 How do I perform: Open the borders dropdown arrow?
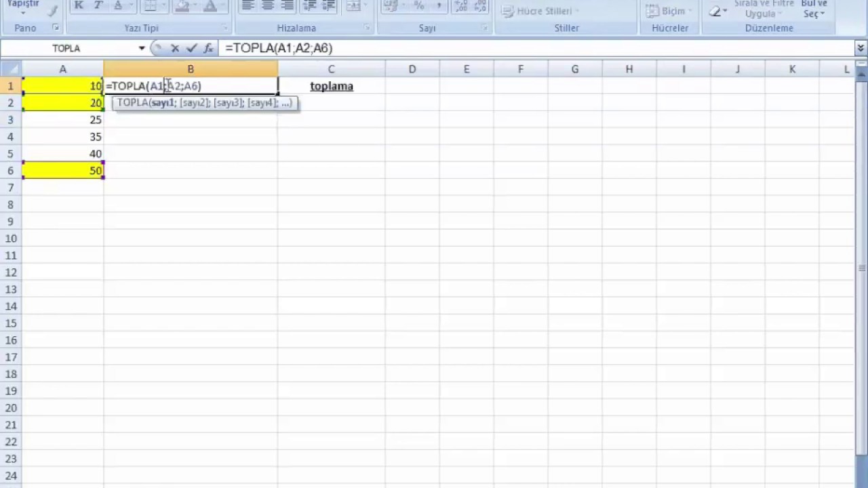(x=163, y=6)
